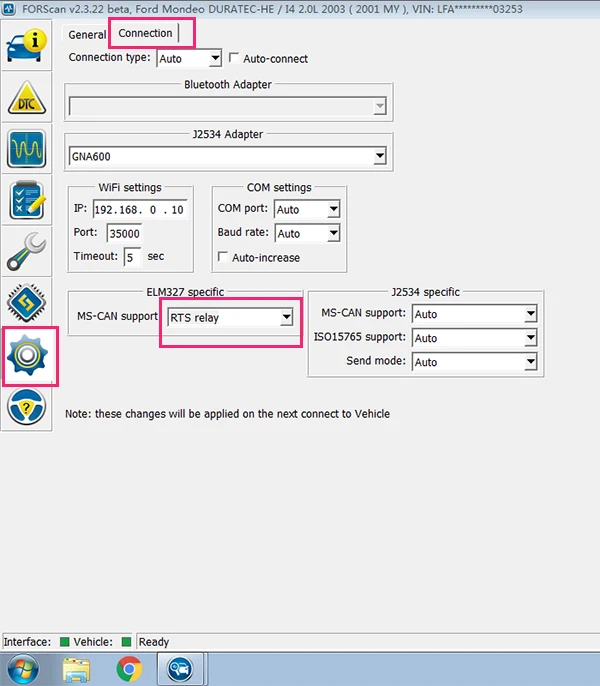The image size is (600, 686).
Task: Open ELM327 MS-CAN support RTS relay dropdown
Action: click(230, 318)
